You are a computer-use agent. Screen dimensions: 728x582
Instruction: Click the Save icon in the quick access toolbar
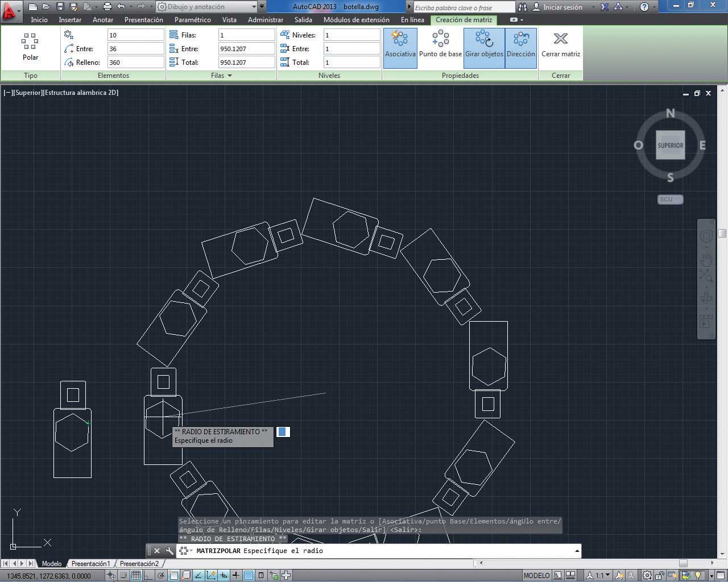(60, 7)
